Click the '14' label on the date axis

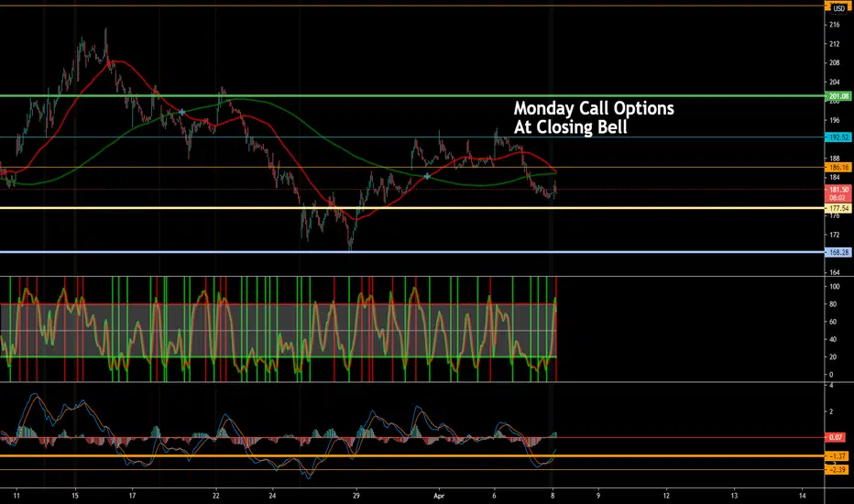pos(803,496)
